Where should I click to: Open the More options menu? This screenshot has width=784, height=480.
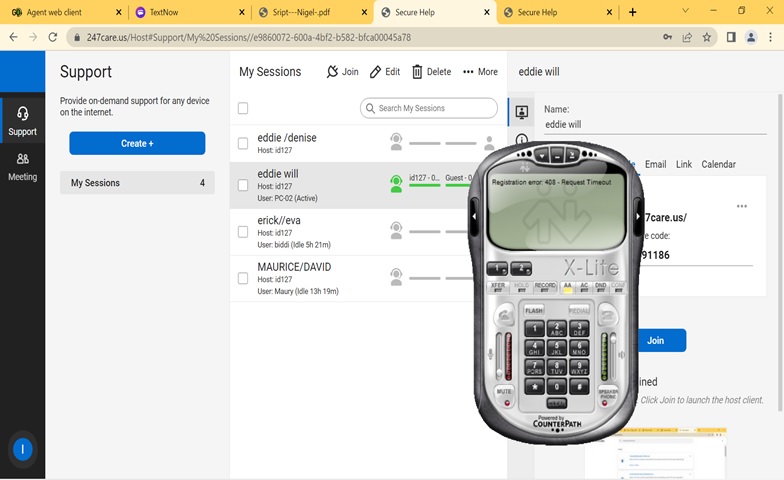coord(480,72)
